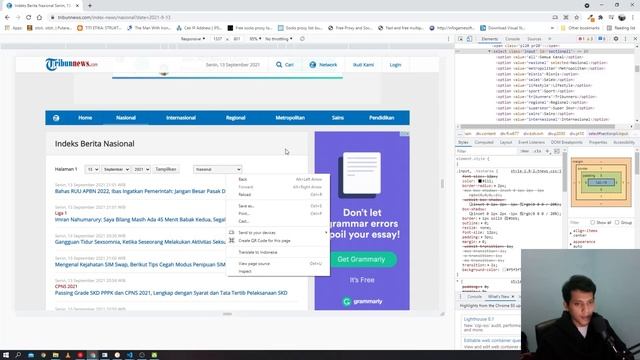Open Visual Studio Code from taskbar
Image resolution: width=640 pixels, height=360 pixels.
(129, 355)
